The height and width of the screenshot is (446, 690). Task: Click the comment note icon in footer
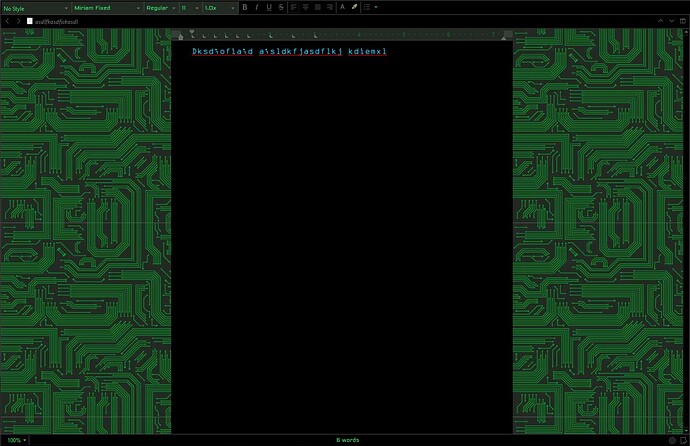click(x=683, y=440)
